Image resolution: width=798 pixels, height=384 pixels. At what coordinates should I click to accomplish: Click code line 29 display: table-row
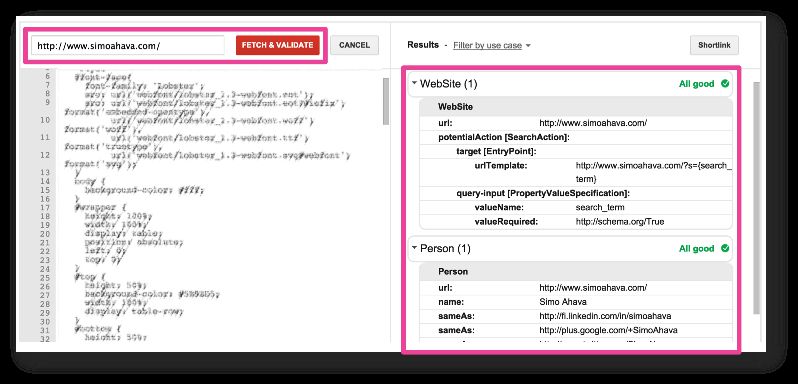134,312
